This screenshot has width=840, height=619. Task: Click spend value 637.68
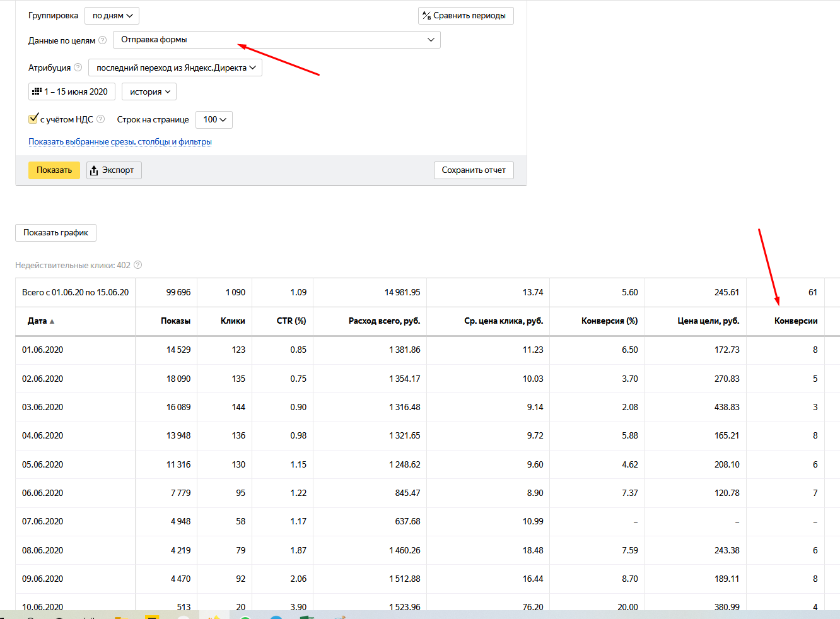[407, 521]
